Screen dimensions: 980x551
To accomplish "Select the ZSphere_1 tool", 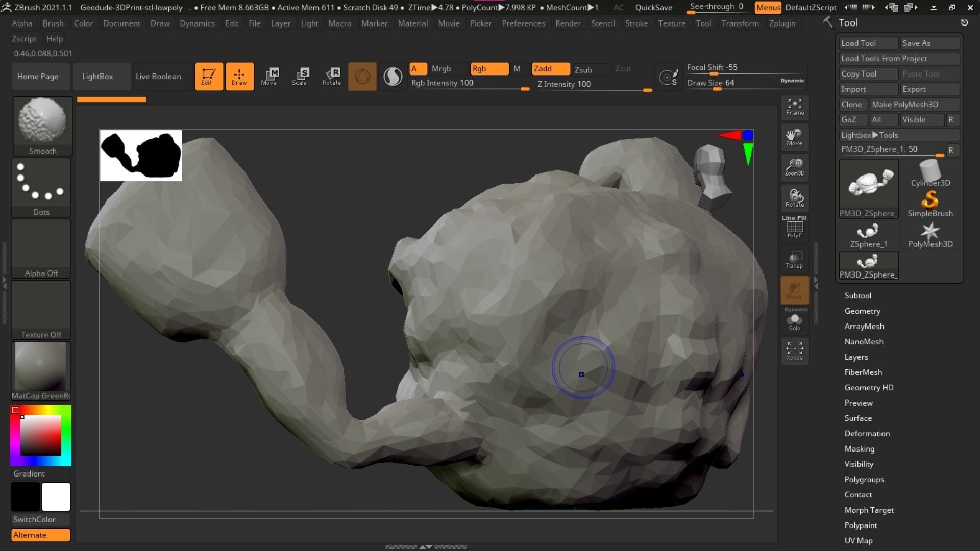I will (868, 235).
